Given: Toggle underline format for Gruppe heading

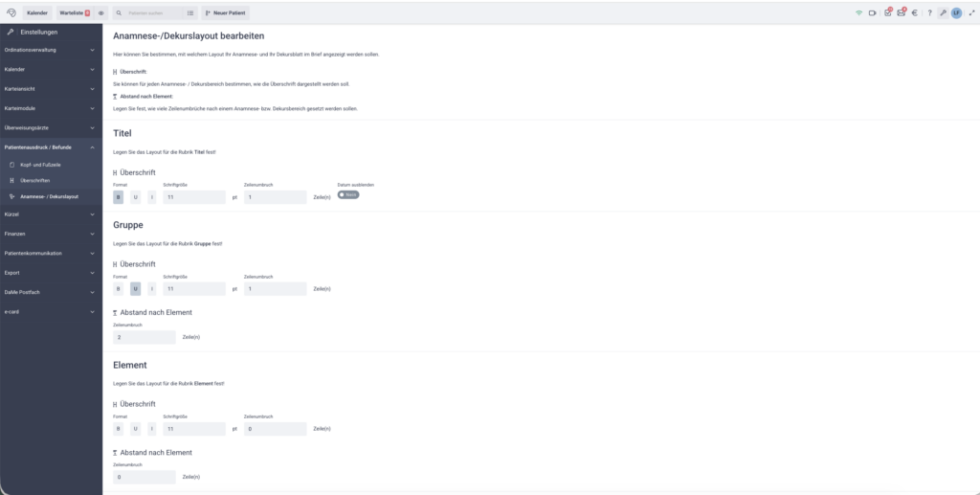Looking at the screenshot, I should pos(135,288).
